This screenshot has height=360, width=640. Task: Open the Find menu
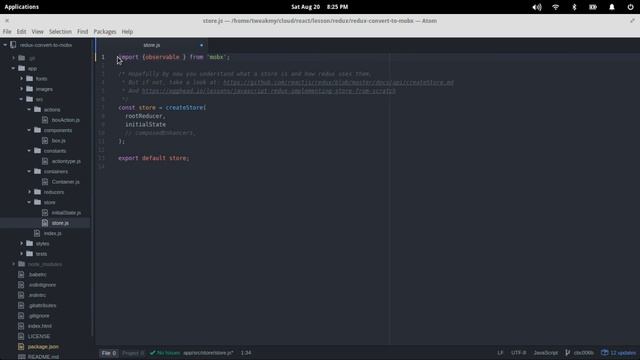(82, 31)
